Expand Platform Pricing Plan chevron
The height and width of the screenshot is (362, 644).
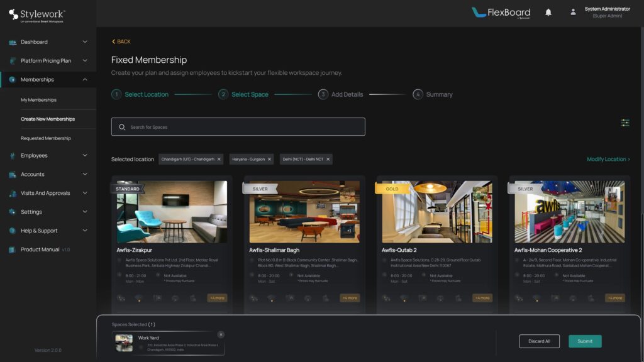tap(85, 61)
